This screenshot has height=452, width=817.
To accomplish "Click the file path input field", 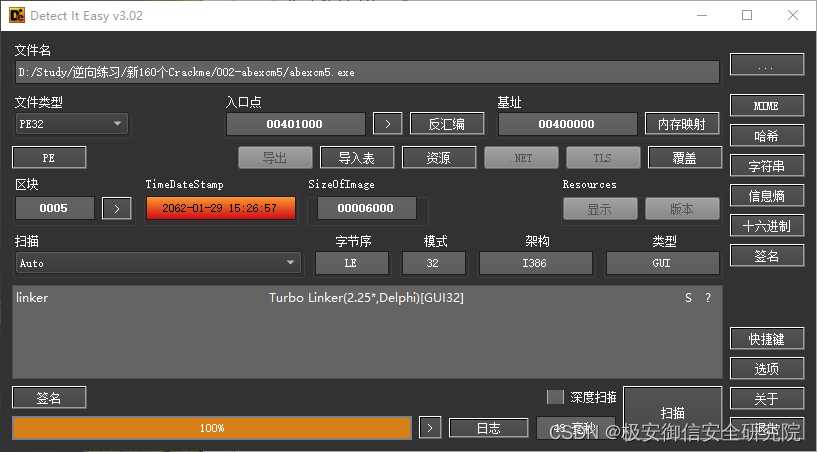I will pyautogui.click(x=367, y=72).
